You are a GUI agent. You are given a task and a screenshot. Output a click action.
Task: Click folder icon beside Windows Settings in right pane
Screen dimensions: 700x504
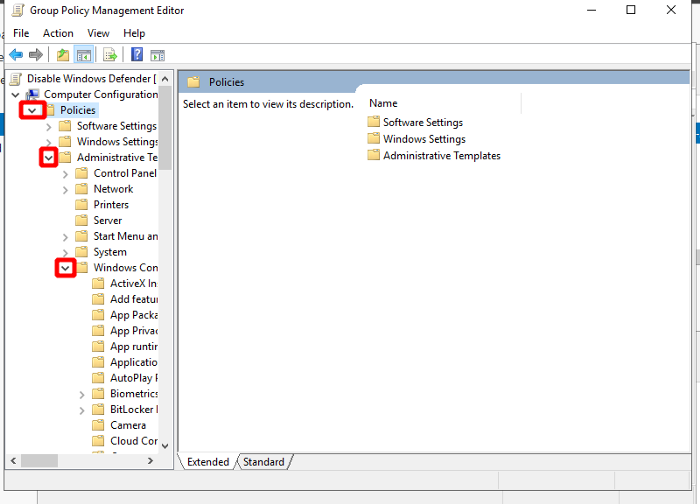coord(374,138)
